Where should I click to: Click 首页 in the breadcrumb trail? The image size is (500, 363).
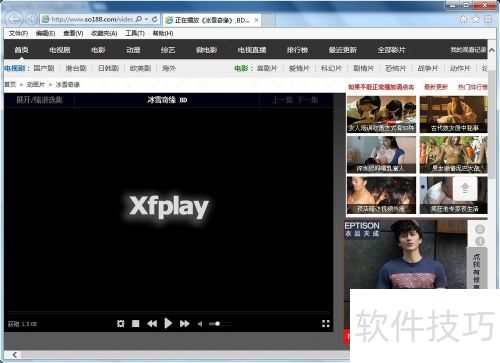tap(10, 85)
